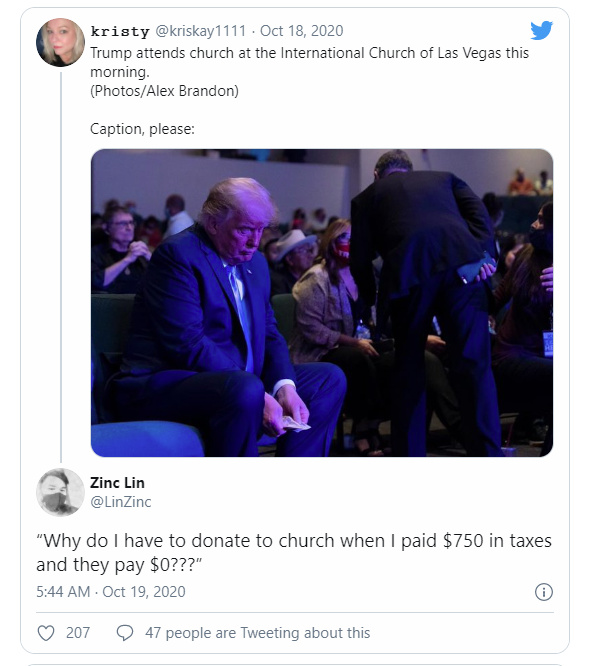Like the tweet with the heart icon
The height and width of the screenshot is (666, 601).
pos(45,633)
